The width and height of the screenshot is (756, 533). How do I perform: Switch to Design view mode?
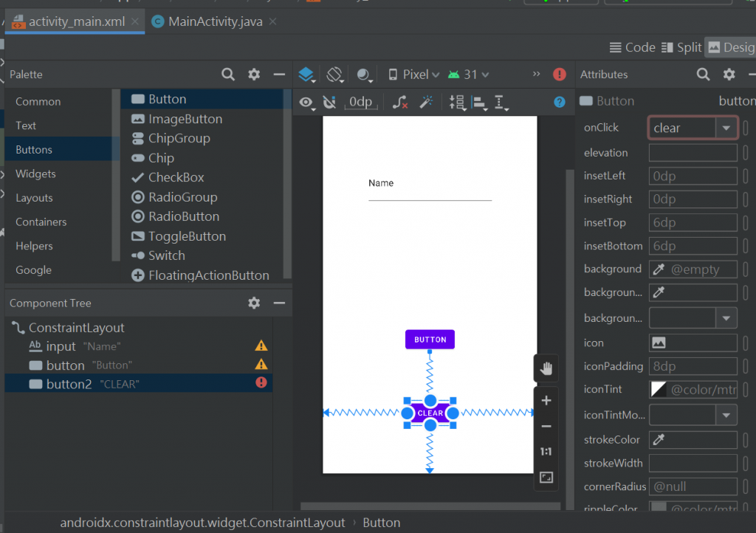730,47
